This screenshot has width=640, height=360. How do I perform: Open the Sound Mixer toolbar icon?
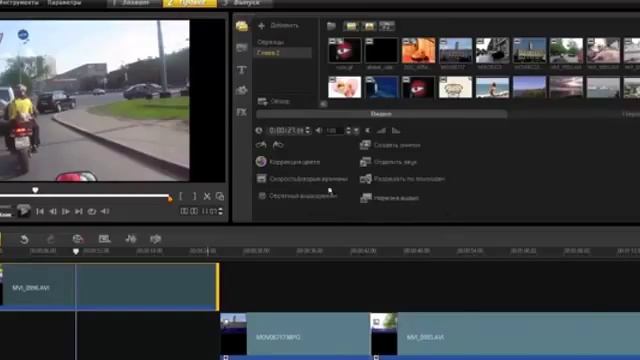131,239
